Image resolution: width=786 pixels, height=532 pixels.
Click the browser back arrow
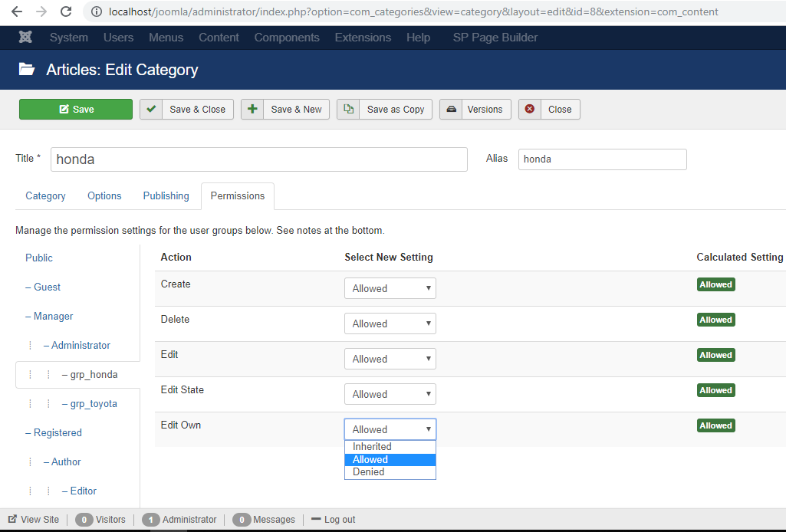(17, 11)
